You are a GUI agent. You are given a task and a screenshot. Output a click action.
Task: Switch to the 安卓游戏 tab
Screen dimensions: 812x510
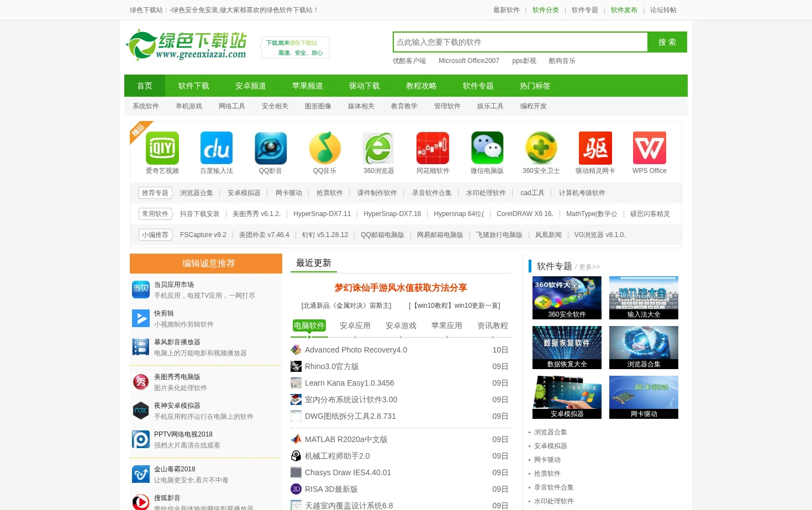click(401, 326)
